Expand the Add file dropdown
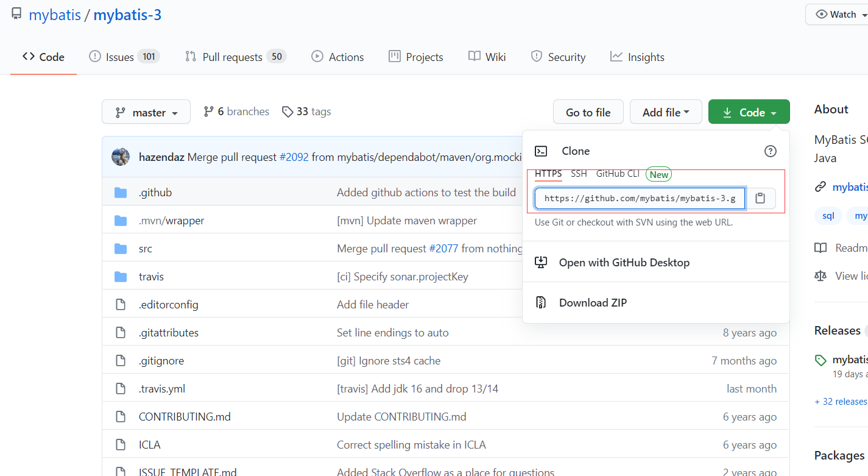868x476 pixels. click(666, 112)
